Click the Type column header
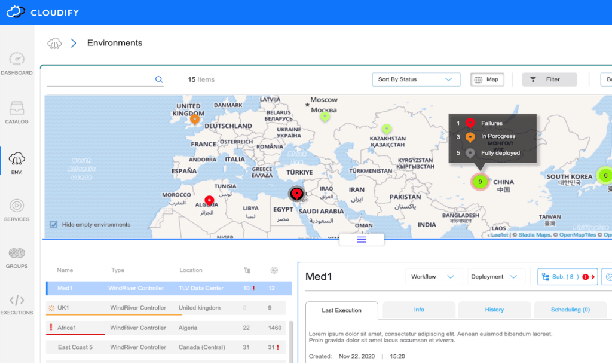The width and height of the screenshot is (612, 364). pyautogui.click(x=118, y=270)
